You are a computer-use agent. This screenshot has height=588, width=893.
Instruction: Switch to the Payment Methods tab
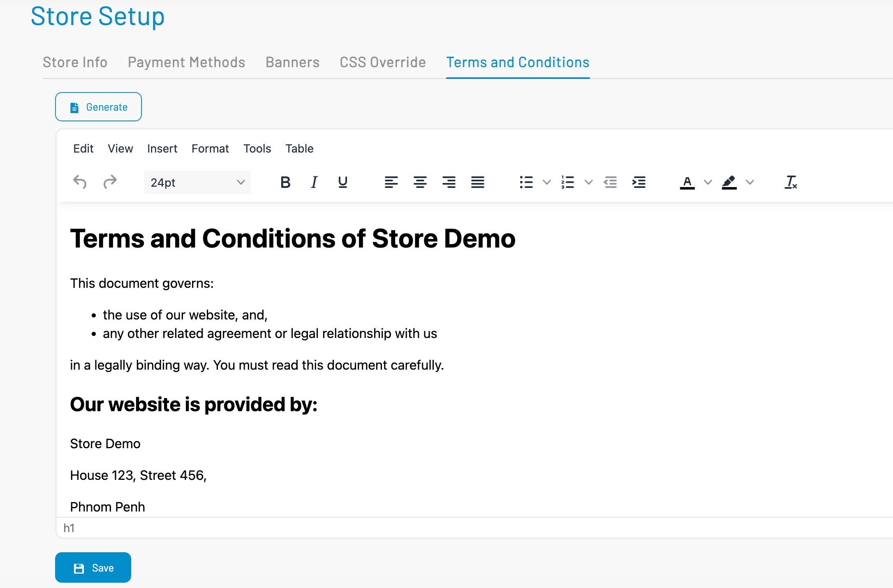186,62
